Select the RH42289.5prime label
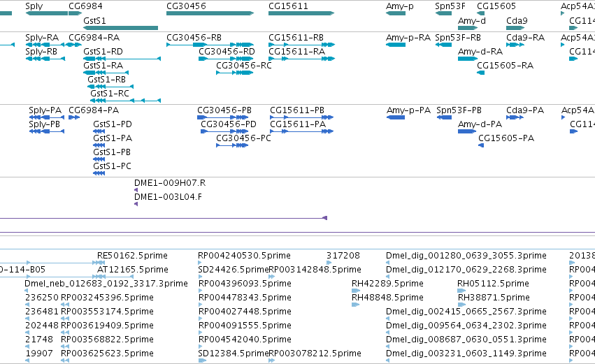This screenshot has height=364, width=595. 387,284
